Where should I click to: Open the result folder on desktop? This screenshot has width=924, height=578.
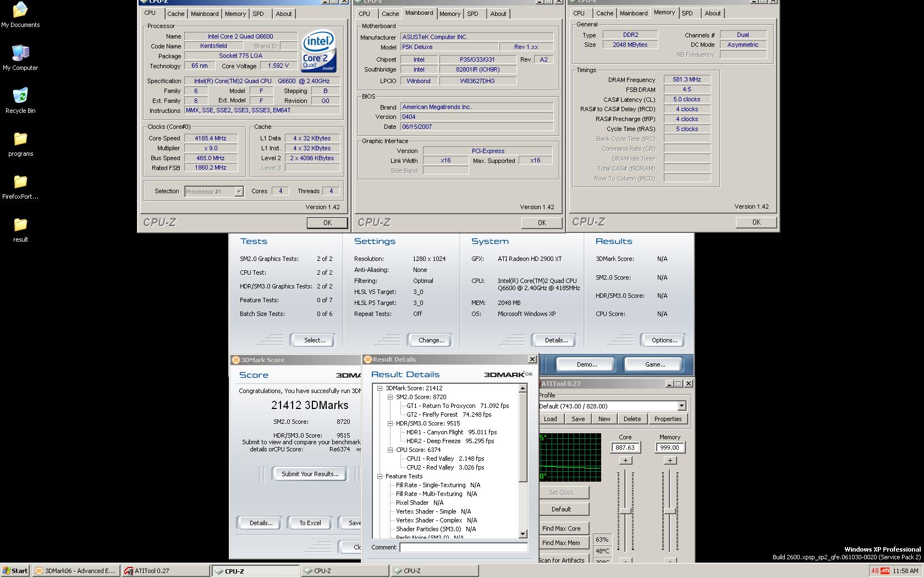click(20, 229)
